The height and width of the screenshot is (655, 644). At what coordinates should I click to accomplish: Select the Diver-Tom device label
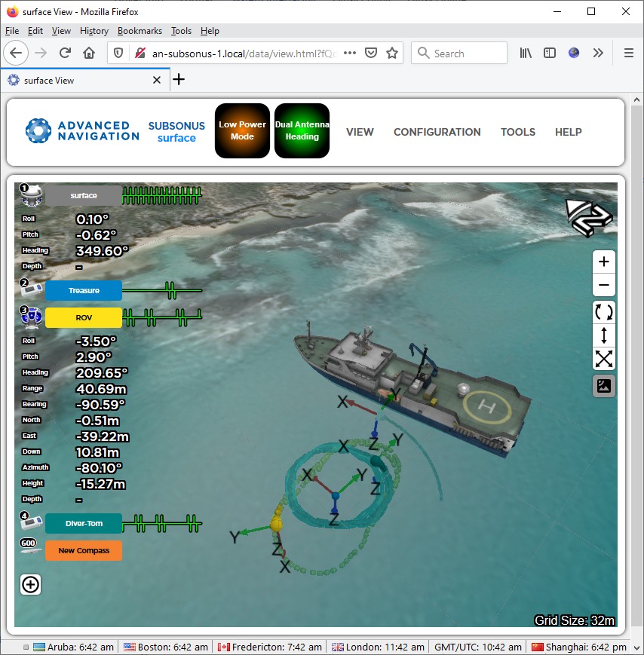tap(84, 523)
